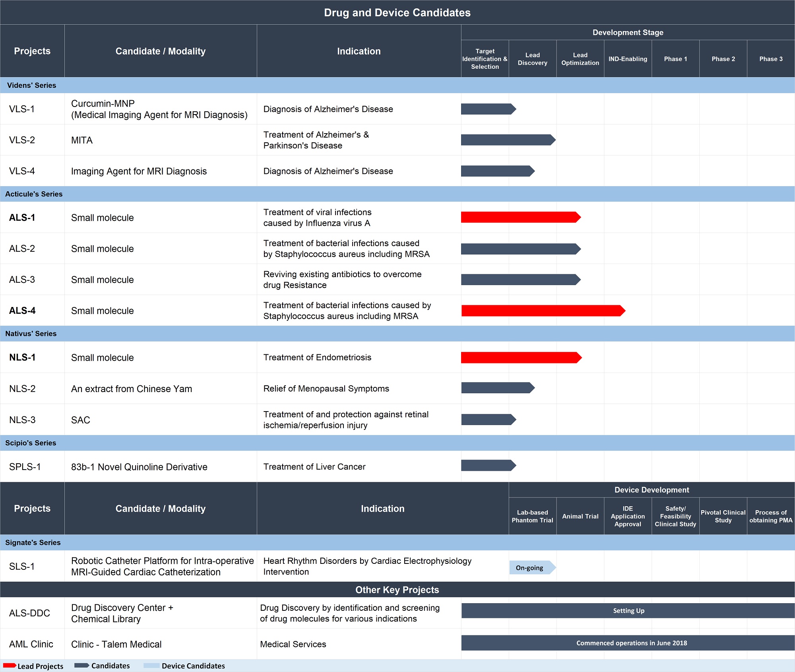The height and width of the screenshot is (672, 795).
Task: Click the SPLS-1 liver cancer progress arrow
Action: pyautogui.click(x=489, y=465)
